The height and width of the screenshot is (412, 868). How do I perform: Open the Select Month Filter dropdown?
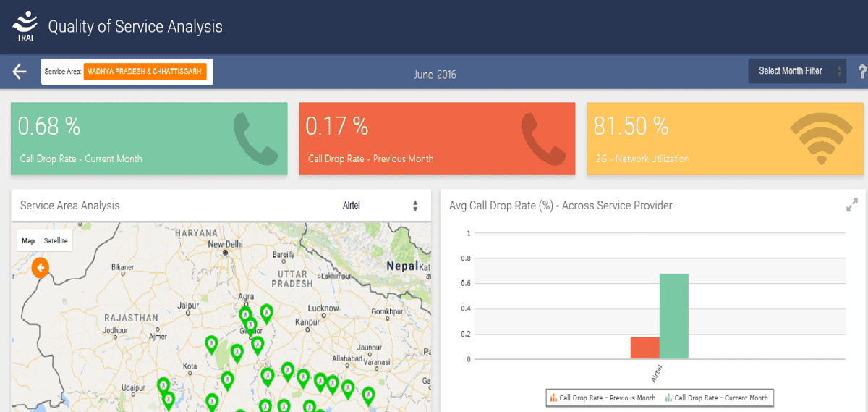[796, 71]
